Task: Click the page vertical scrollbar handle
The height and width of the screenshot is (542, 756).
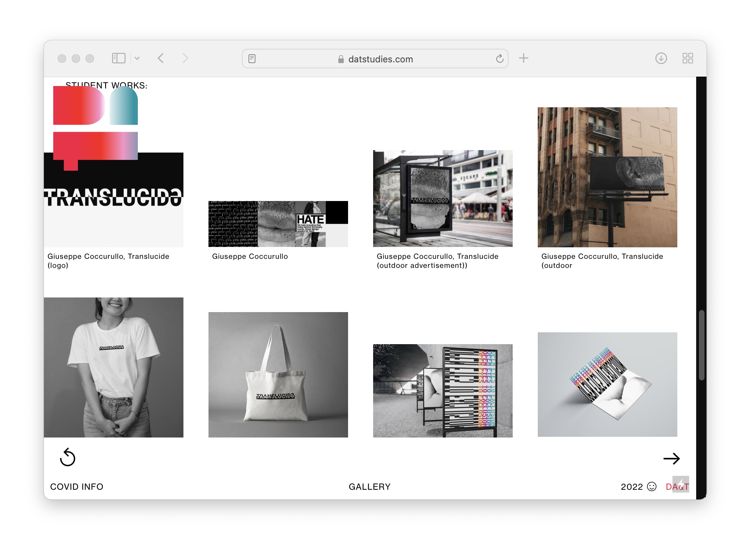Action: pyautogui.click(x=701, y=345)
